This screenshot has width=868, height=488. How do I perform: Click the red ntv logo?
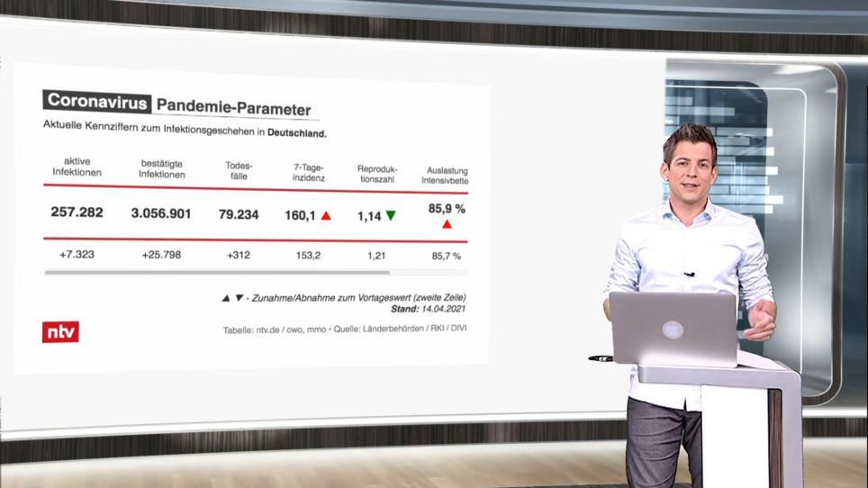tap(60, 332)
